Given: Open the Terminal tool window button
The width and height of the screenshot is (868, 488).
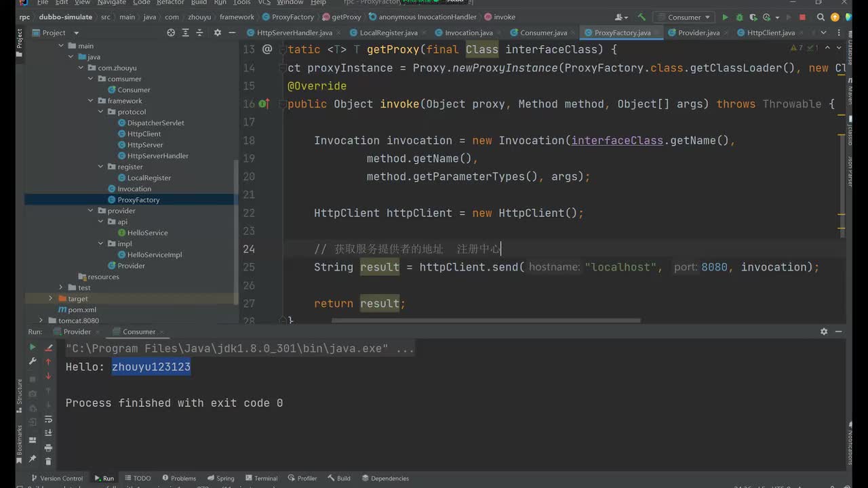Looking at the screenshot, I should click(x=261, y=478).
